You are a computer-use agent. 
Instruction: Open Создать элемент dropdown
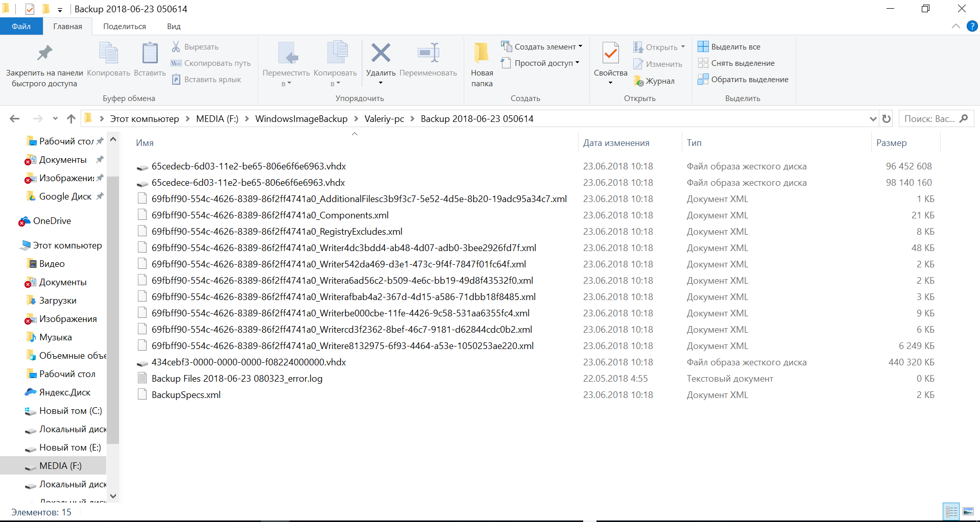coord(541,46)
